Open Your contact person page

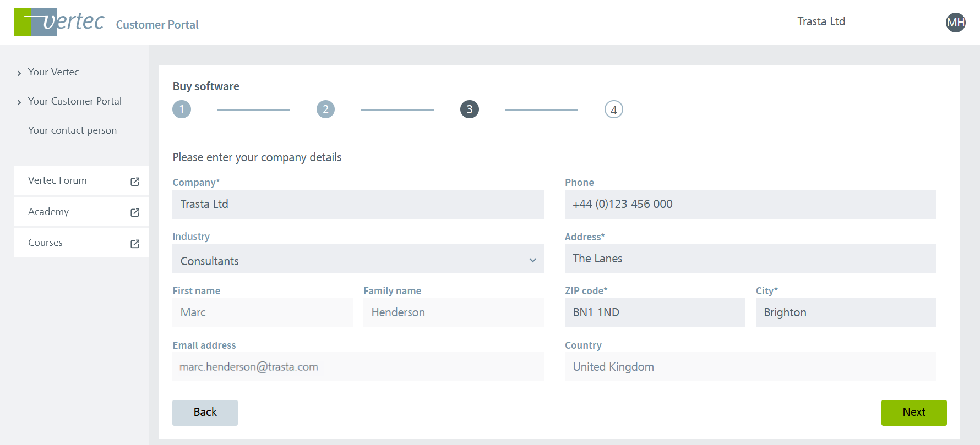pyautogui.click(x=72, y=130)
